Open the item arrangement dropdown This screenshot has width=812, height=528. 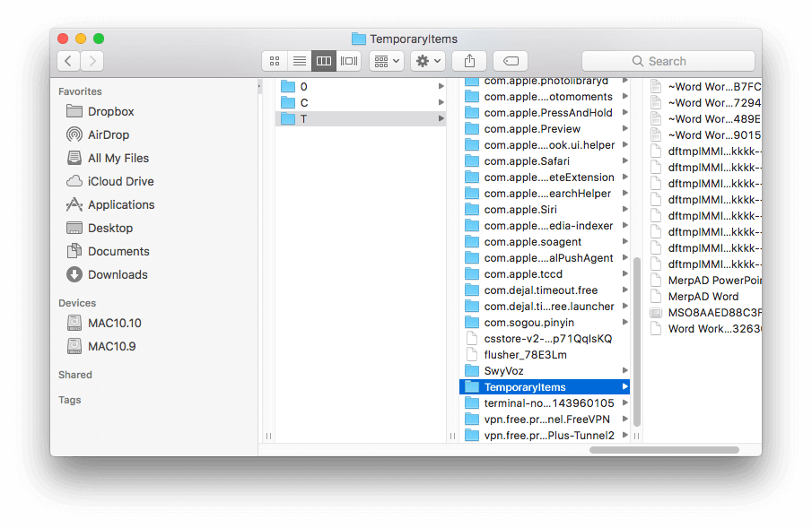pyautogui.click(x=387, y=61)
